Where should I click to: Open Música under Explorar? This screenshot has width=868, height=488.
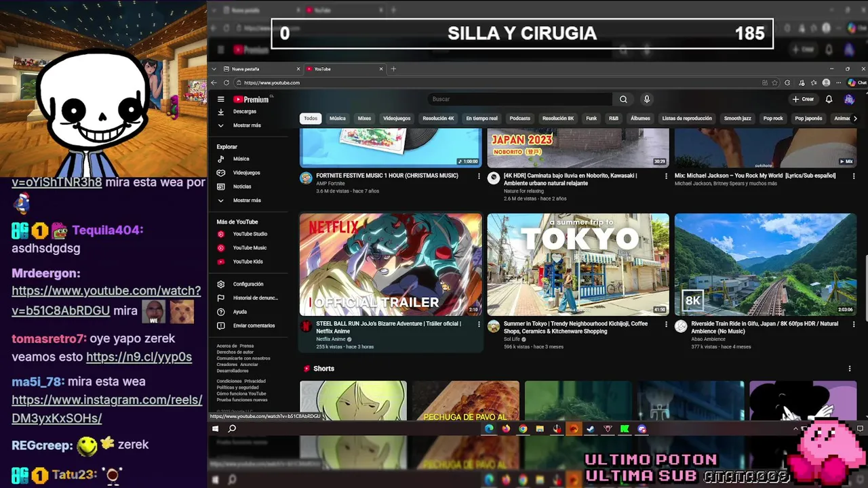[241, 159]
